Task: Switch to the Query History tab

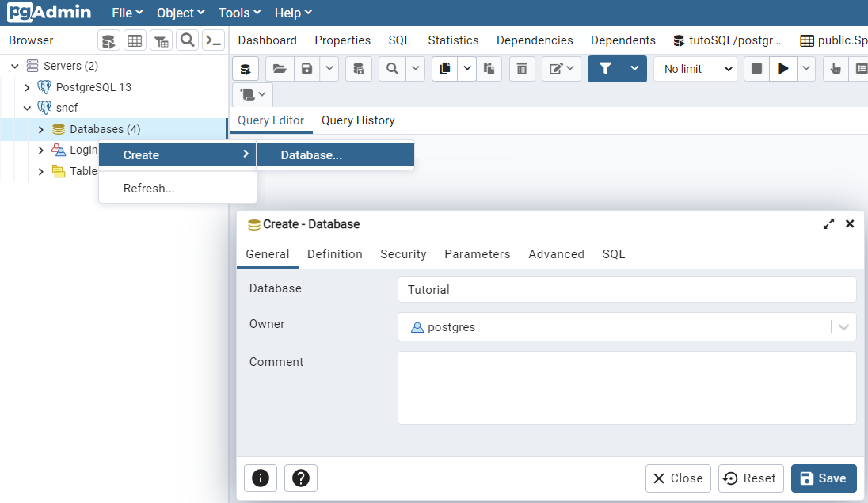Action: pos(358,120)
